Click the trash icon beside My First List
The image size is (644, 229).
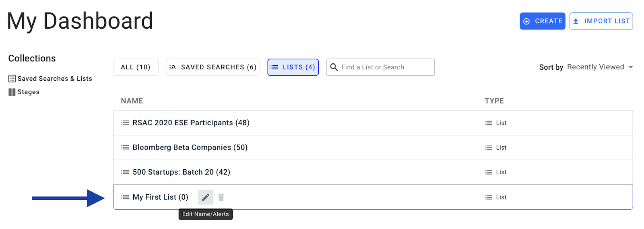[x=221, y=197]
